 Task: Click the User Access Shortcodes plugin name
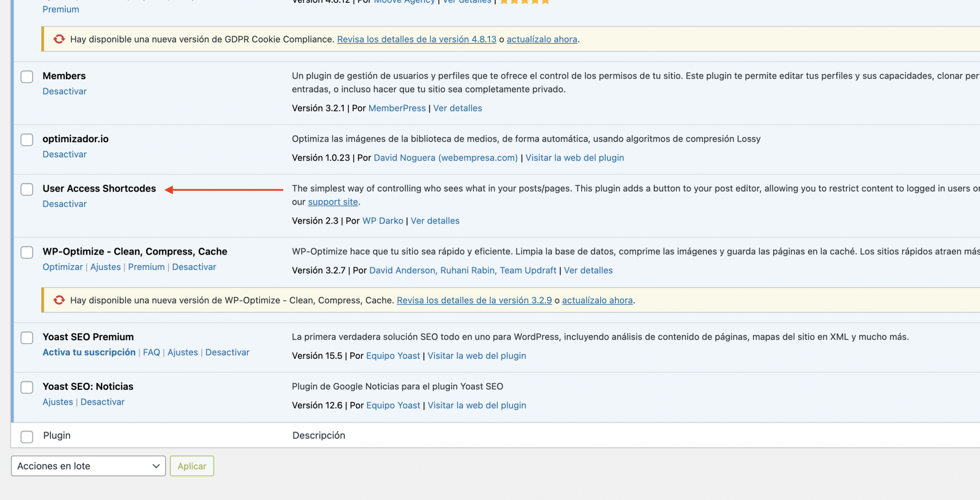coord(99,188)
